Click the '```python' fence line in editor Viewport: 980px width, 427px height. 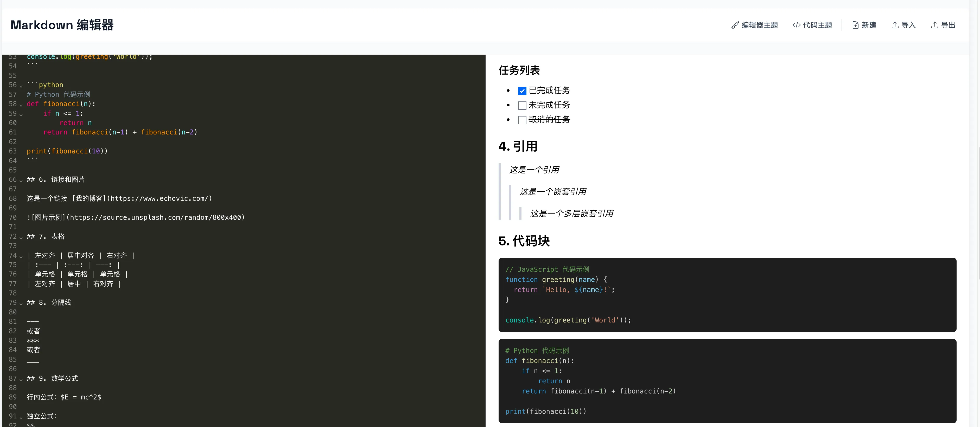coord(45,85)
